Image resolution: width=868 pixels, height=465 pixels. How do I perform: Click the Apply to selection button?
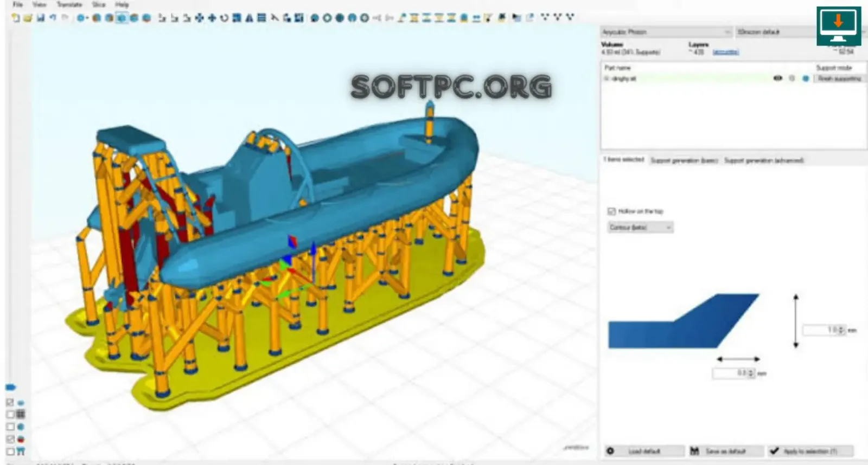(x=810, y=451)
